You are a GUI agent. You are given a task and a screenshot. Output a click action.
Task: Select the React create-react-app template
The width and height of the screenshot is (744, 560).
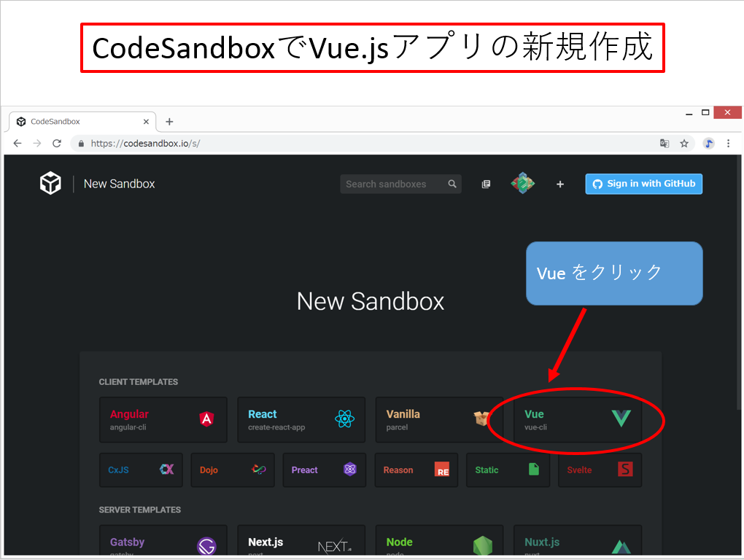click(301, 419)
